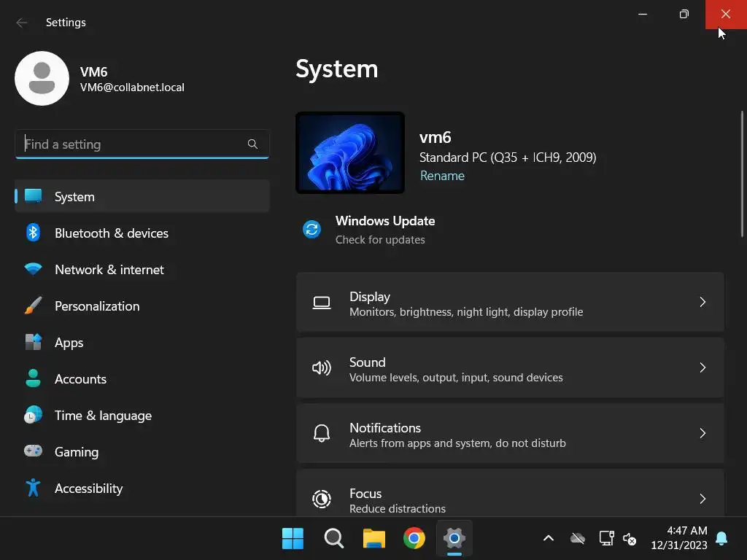Click Check for updates
The height and width of the screenshot is (560, 747).
(x=379, y=239)
